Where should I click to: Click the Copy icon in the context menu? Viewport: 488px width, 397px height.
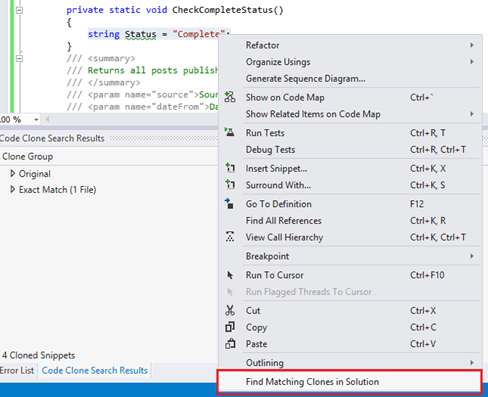(x=230, y=327)
